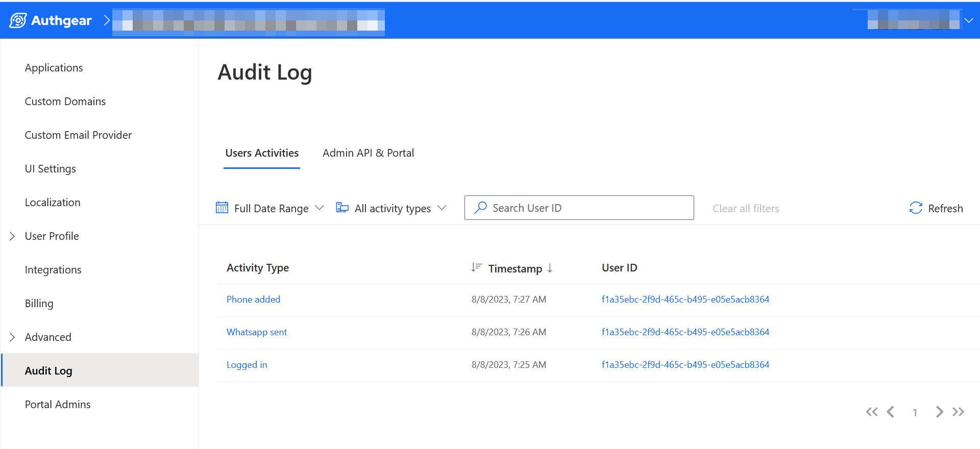The height and width of the screenshot is (449, 980).
Task: Jump to the last page of results
Action: coord(958,412)
